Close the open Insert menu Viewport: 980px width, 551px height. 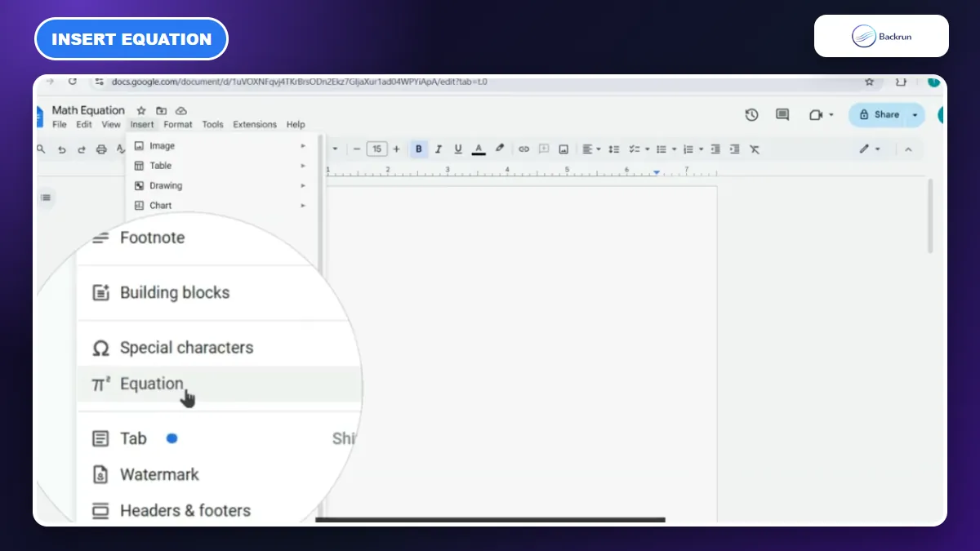142,125
